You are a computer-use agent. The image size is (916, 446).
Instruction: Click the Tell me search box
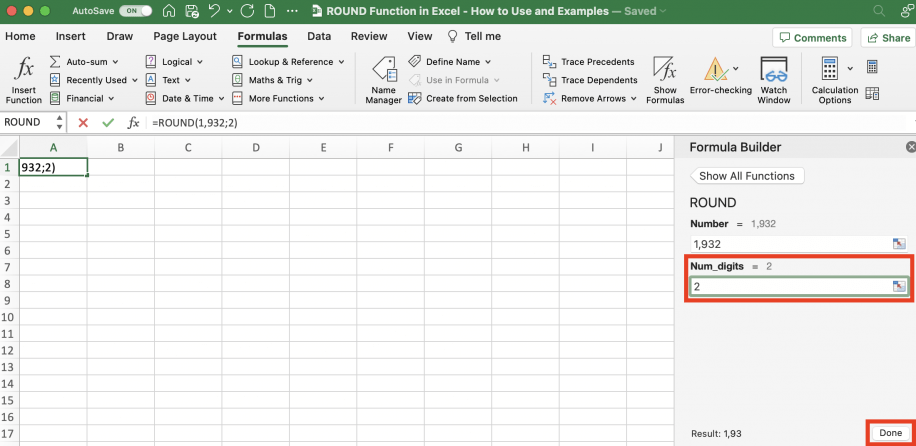(x=474, y=36)
